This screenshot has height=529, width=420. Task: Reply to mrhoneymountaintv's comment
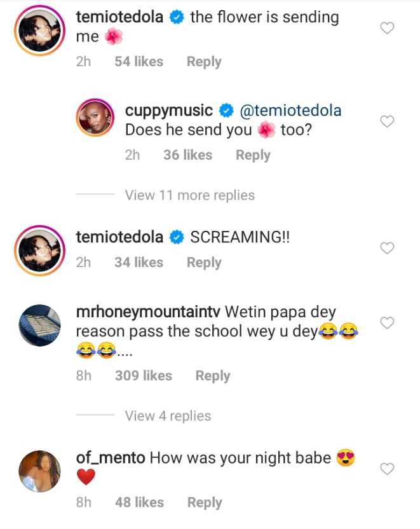click(x=213, y=376)
